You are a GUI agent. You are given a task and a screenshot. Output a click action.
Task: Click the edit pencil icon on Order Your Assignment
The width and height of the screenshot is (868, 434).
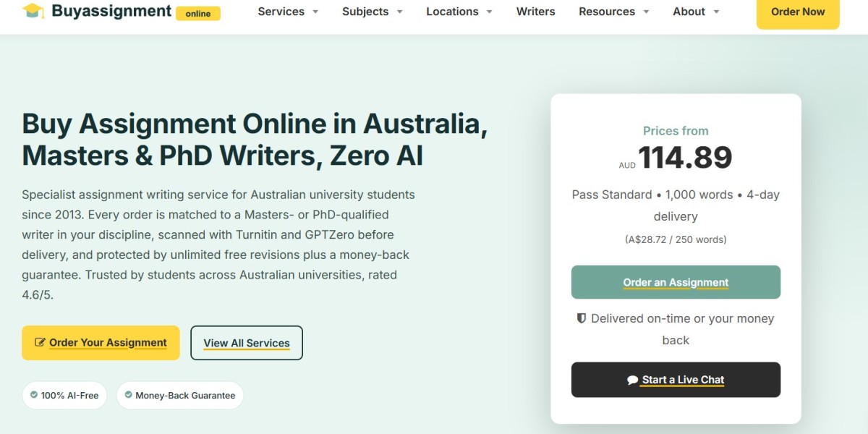[40, 342]
